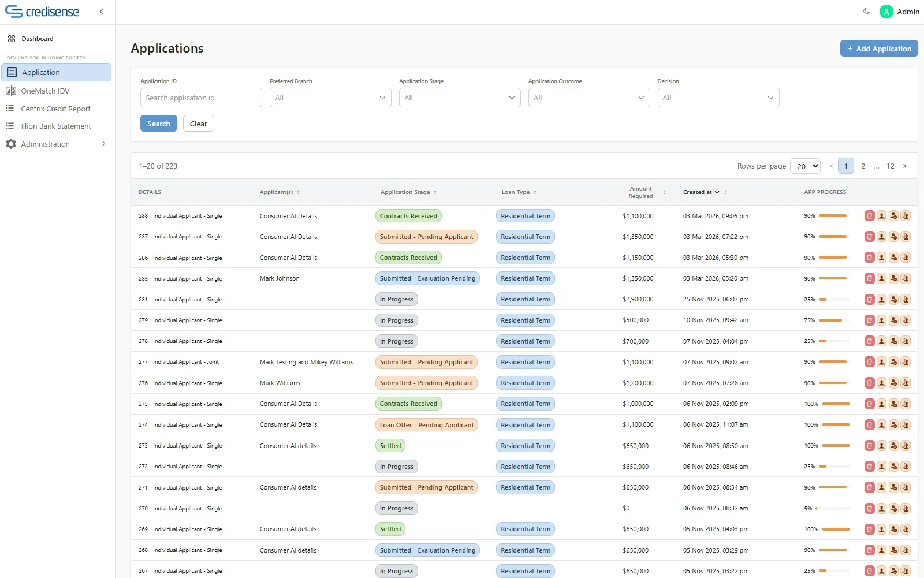This screenshot has width=924, height=578.
Task: Click the user-minus icon in row 286
Action: click(x=893, y=258)
